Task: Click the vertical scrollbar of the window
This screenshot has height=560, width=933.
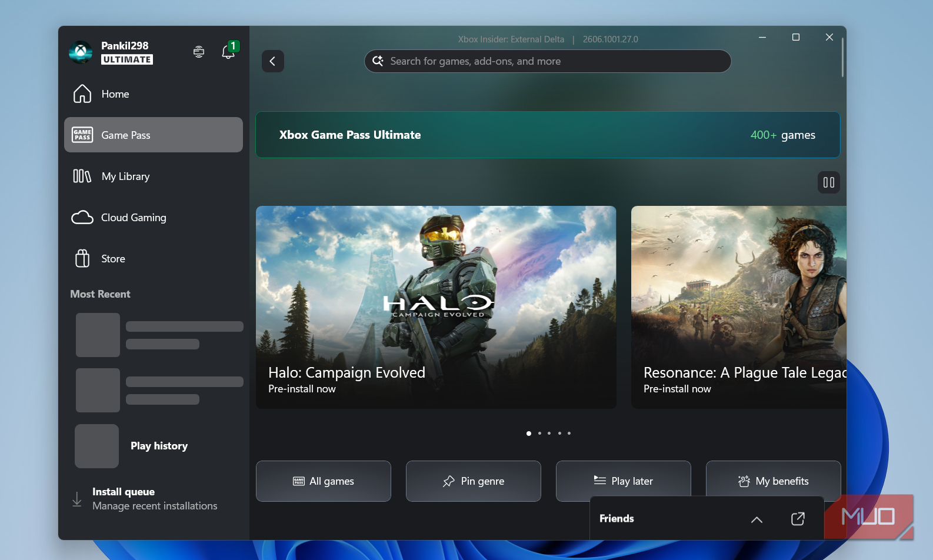Action: point(842,58)
